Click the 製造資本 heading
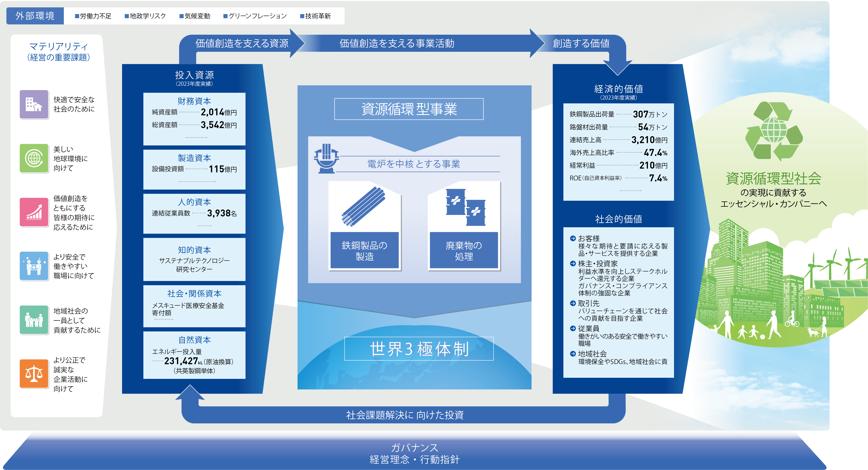This screenshot has height=470, width=868. tap(194, 158)
